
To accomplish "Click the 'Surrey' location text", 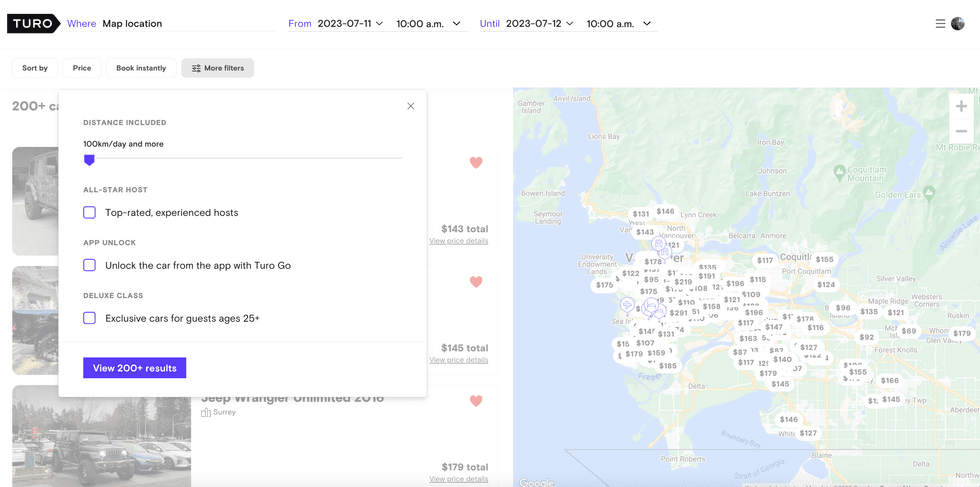I will click(x=224, y=413).
